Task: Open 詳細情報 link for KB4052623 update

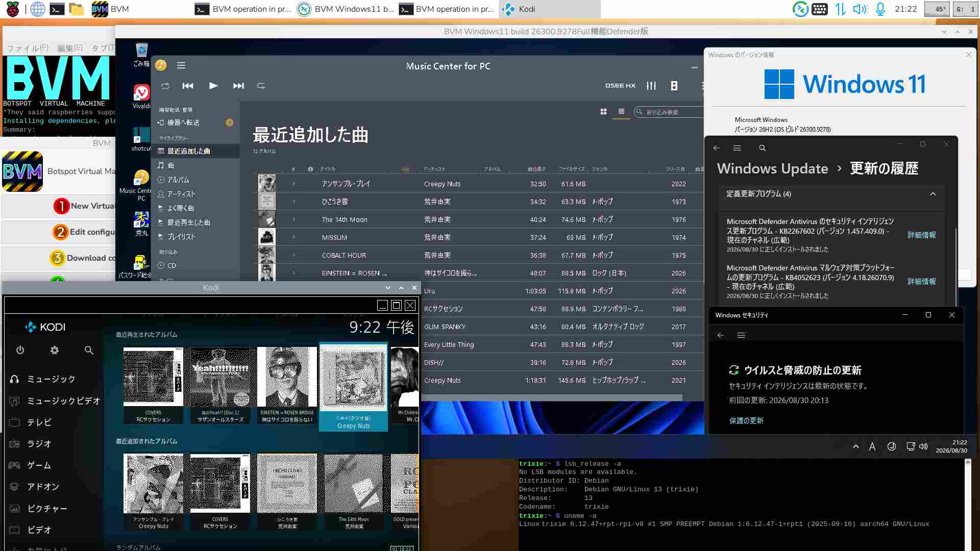Action: pyautogui.click(x=921, y=282)
